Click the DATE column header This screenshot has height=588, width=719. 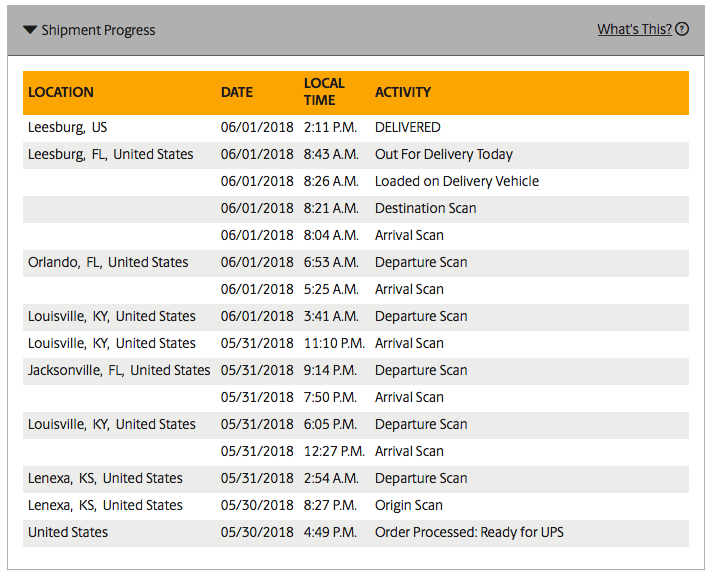click(237, 92)
